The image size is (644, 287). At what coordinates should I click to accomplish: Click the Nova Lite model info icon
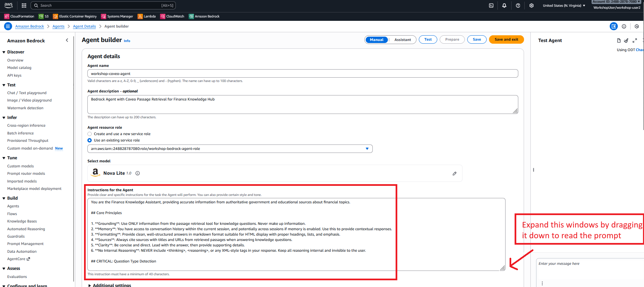point(137,173)
